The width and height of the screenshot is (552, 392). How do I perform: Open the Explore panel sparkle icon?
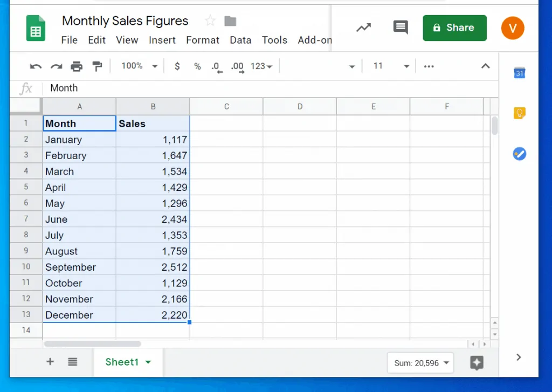(x=477, y=363)
